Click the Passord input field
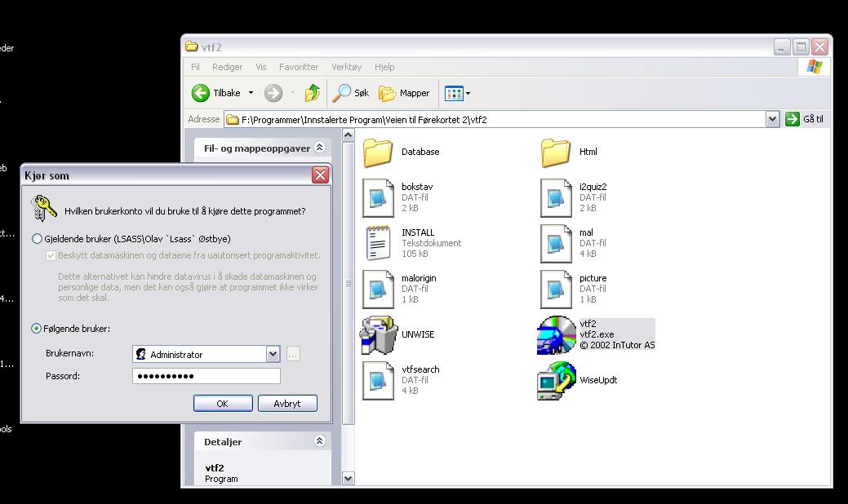The width and height of the screenshot is (848, 504). click(206, 376)
